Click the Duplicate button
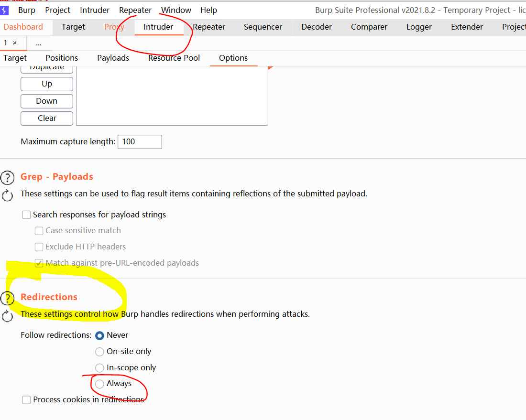 [x=47, y=69]
